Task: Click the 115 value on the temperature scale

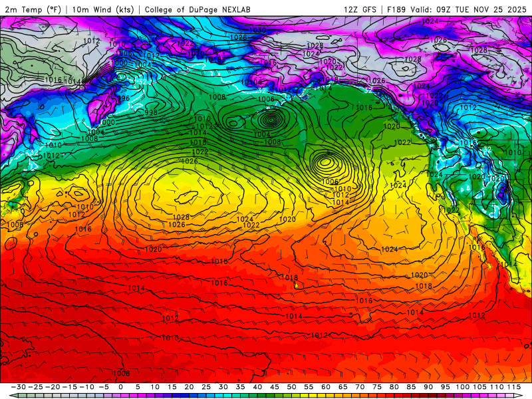Action: pyautogui.click(x=513, y=387)
